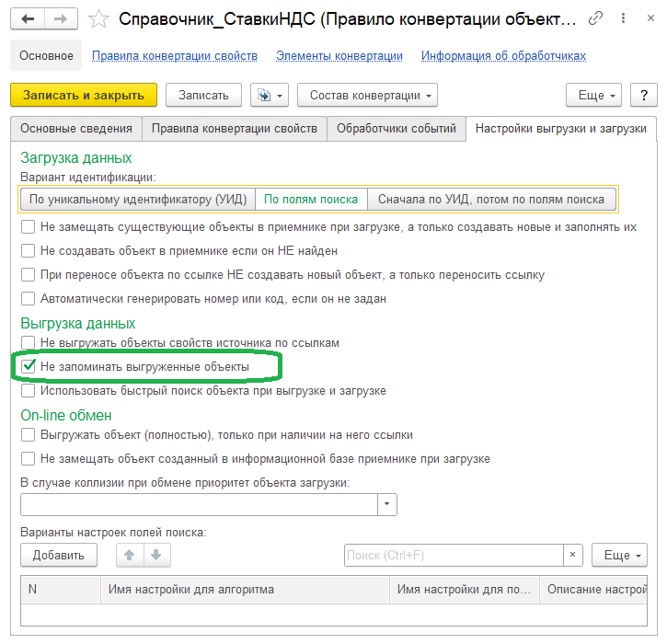667x644 pixels.
Task: Toggle 'Не замещать объект созданный в информационной базе'
Action: 29,458
